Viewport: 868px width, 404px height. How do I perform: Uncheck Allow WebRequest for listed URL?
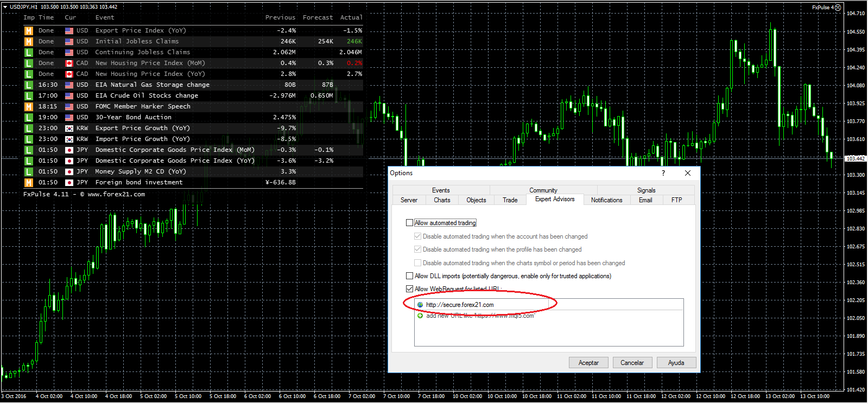pyautogui.click(x=410, y=289)
